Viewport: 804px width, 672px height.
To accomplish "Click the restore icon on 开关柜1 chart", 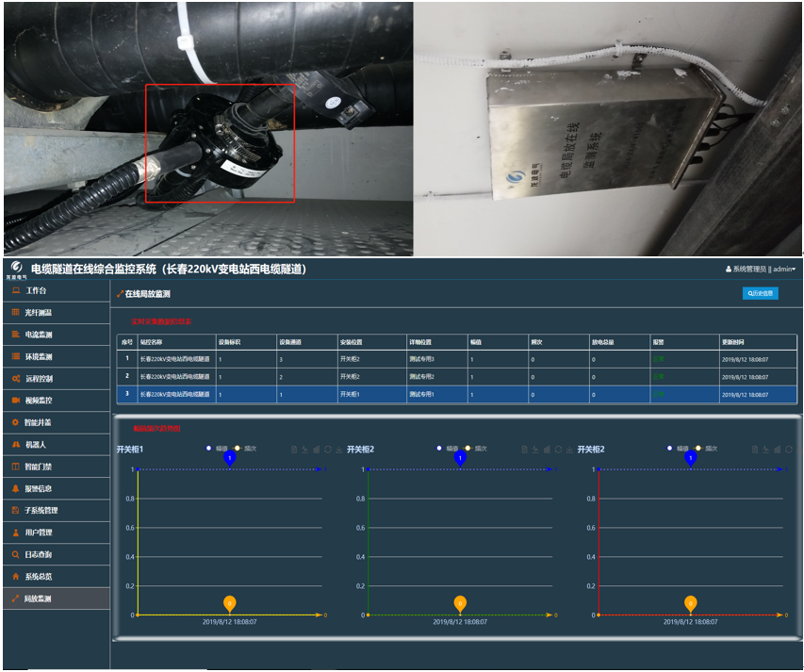I will 326,450.
